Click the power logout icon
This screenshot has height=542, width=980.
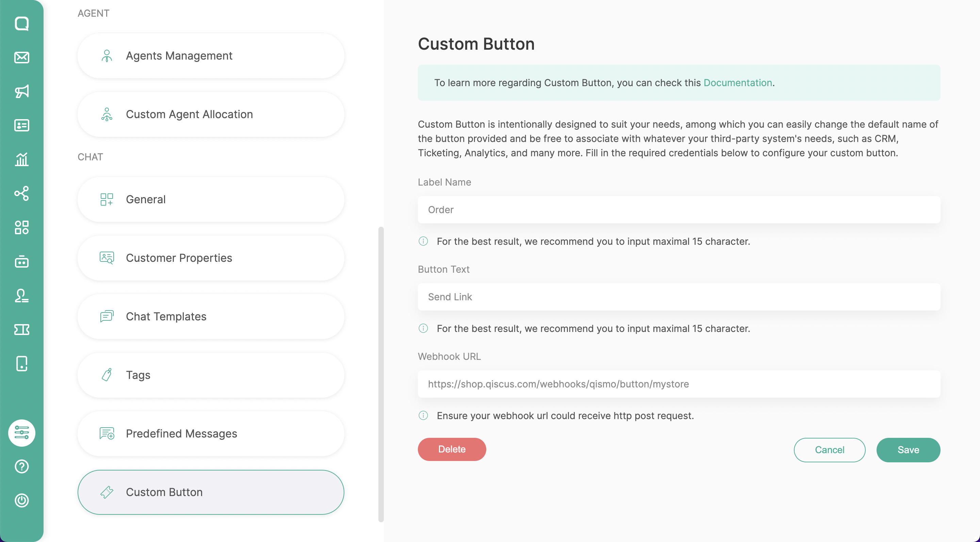[x=22, y=500]
